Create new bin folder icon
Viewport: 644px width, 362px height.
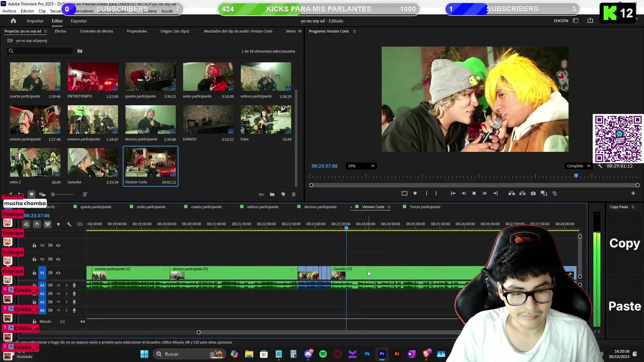272,195
